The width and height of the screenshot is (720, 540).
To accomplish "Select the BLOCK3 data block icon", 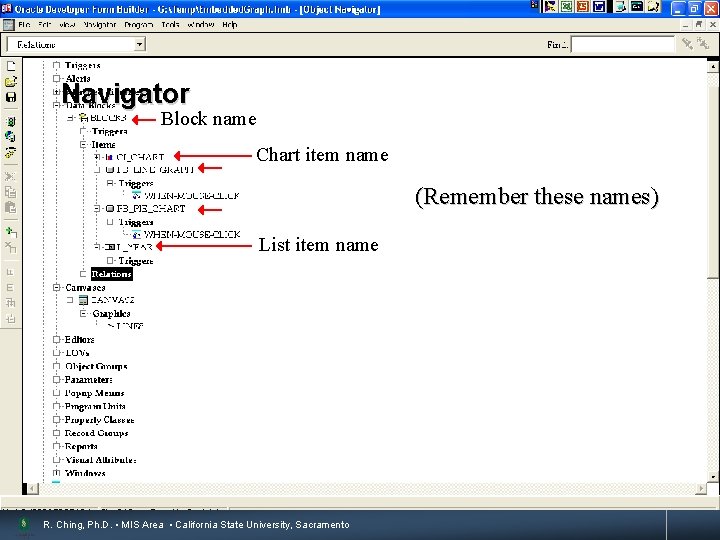I will pos(83,118).
